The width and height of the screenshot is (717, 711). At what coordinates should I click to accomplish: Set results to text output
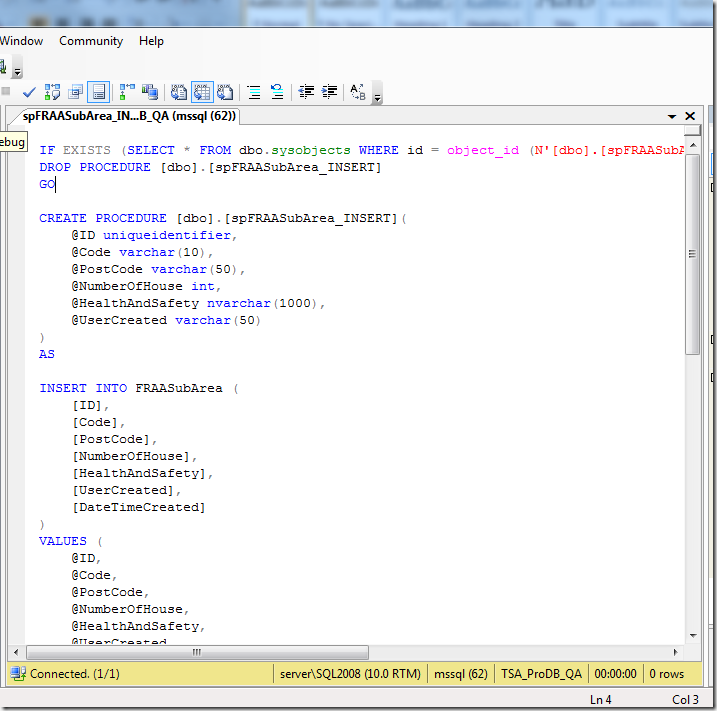(x=179, y=92)
